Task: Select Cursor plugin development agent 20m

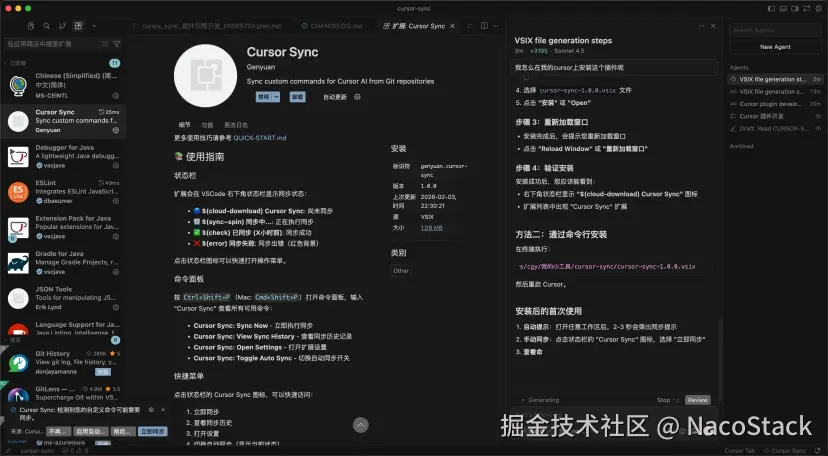Action: [x=775, y=104]
